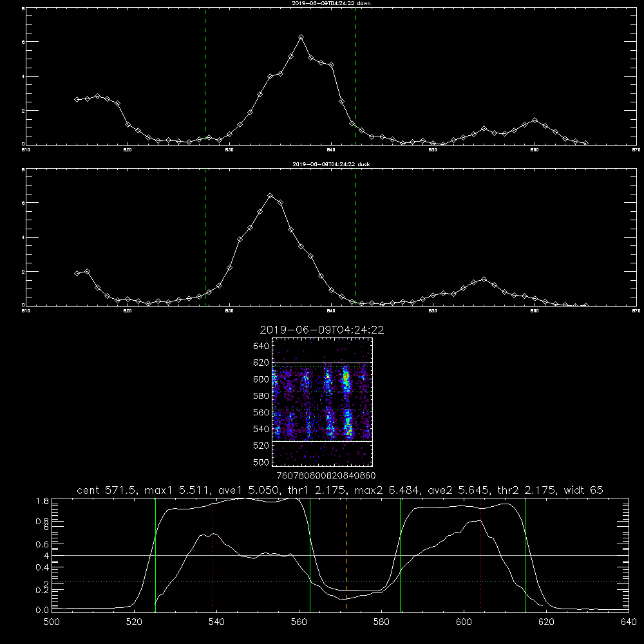Select the 'cent 571.5' value text
The width and height of the screenshot is (644, 644).
[x=109, y=490]
